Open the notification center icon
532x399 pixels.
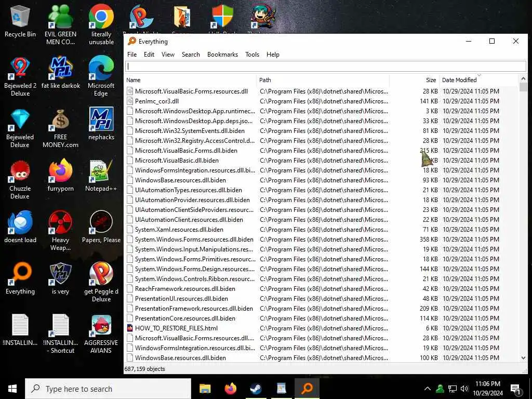(516, 389)
